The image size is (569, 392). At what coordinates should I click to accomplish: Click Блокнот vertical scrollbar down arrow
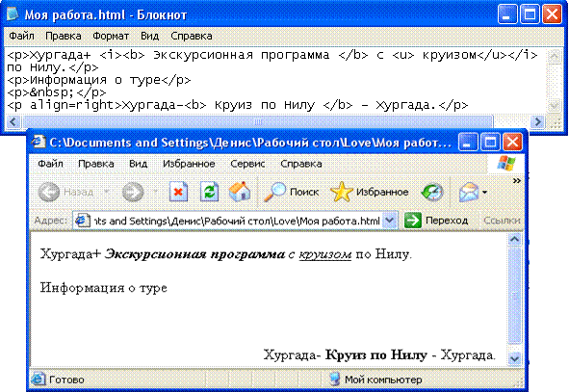(554, 106)
